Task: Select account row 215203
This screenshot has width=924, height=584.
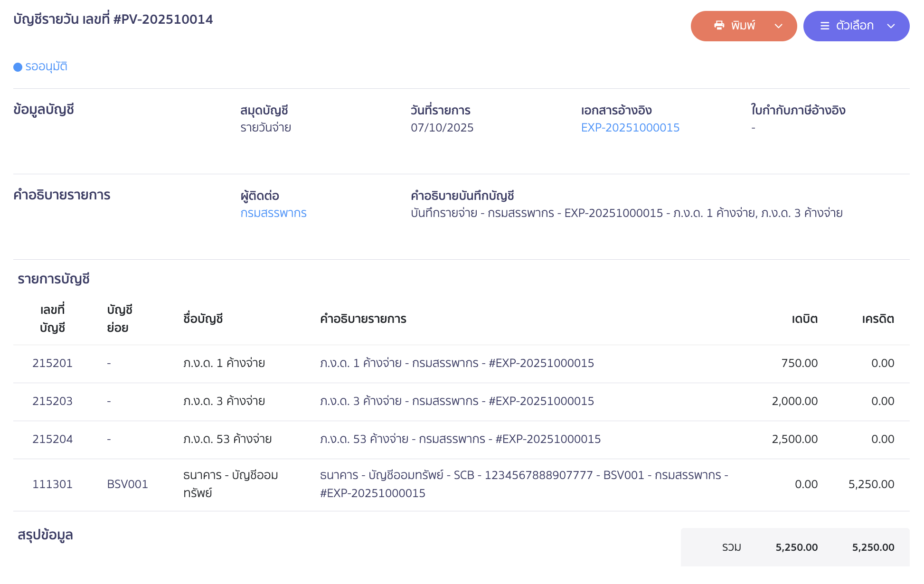Action: 52,401
